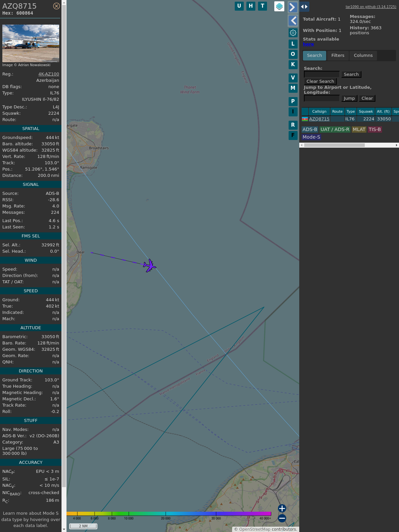Image resolution: width=399 pixels, height=532 pixels.
Task: Zoom out with the minus button
Action: point(282,518)
